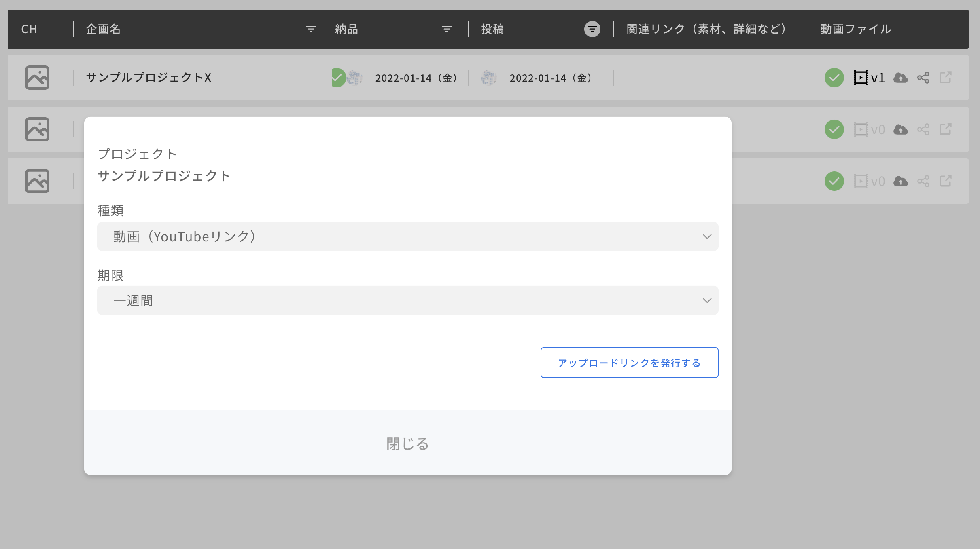Screen dimensions: 980x549
Task: Open the 種類 dropdown
Action: coord(407,236)
